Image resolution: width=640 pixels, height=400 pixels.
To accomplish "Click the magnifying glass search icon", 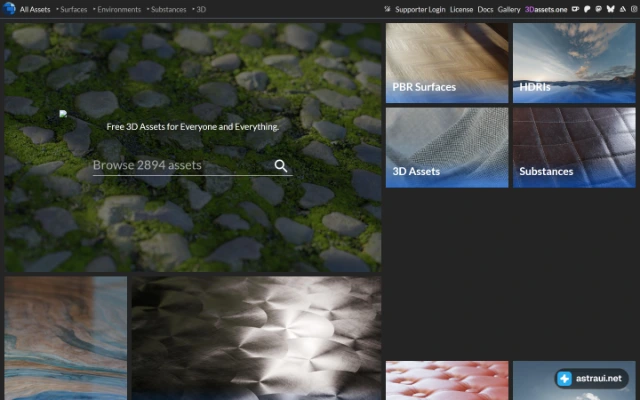I will coord(281,166).
